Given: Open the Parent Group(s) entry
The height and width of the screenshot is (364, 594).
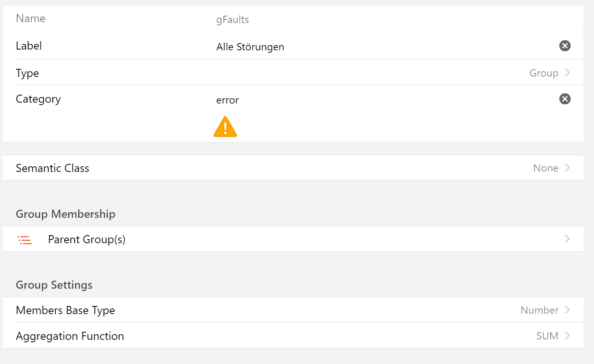Looking at the screenshot, I should coord(87,240).
